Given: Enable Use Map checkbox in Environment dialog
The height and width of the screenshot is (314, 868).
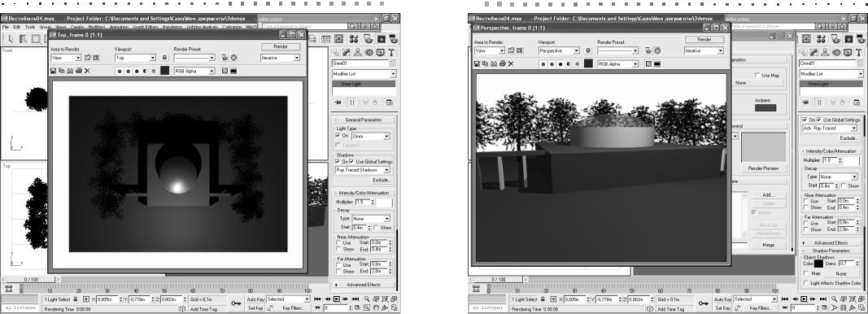Looking at the screenshot, I should tap(758, 75).
